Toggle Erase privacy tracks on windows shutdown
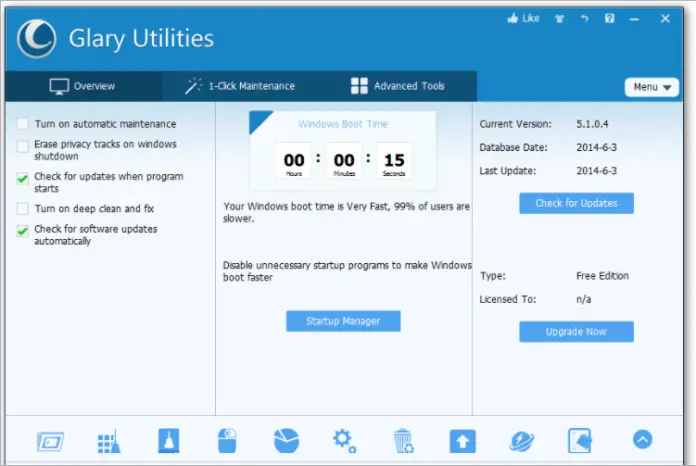The width and height of the screenshot is (696, 466). point(23,145)
